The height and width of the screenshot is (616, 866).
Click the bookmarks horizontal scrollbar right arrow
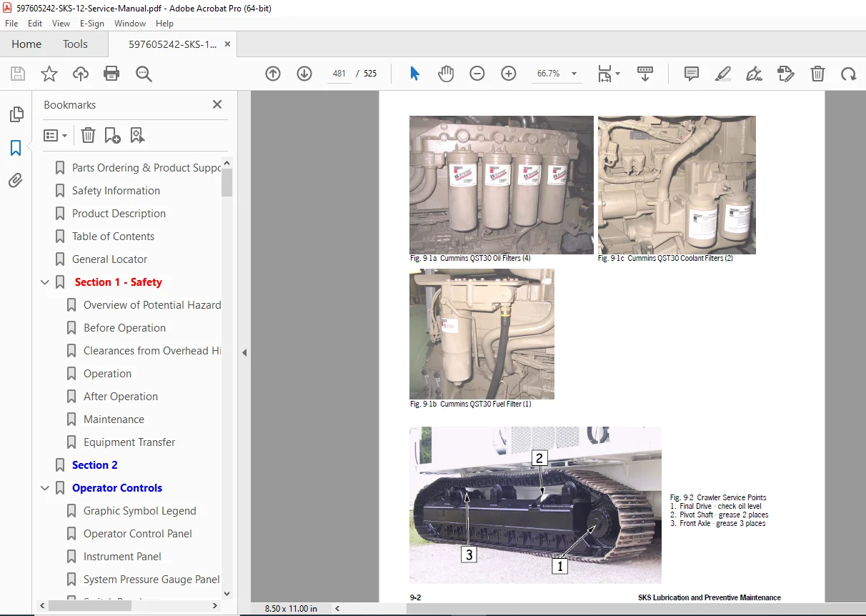pyautogui.click(x=216, y=606)
